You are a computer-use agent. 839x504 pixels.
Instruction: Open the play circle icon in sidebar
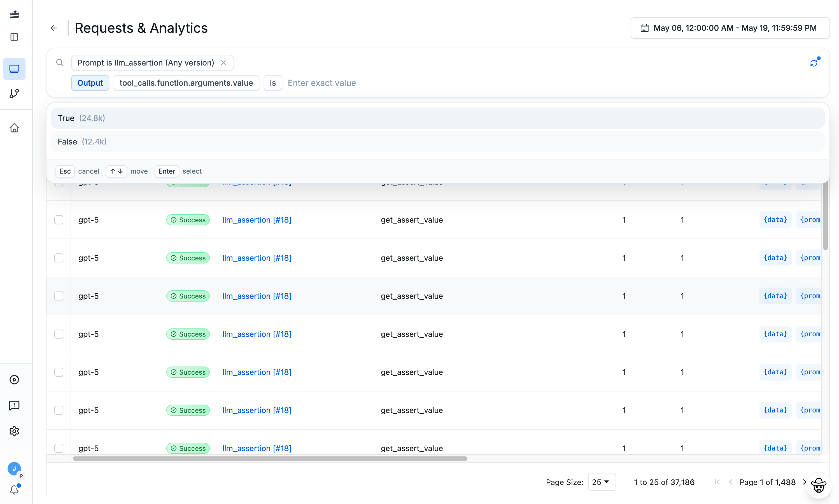[x=14, y=380]
